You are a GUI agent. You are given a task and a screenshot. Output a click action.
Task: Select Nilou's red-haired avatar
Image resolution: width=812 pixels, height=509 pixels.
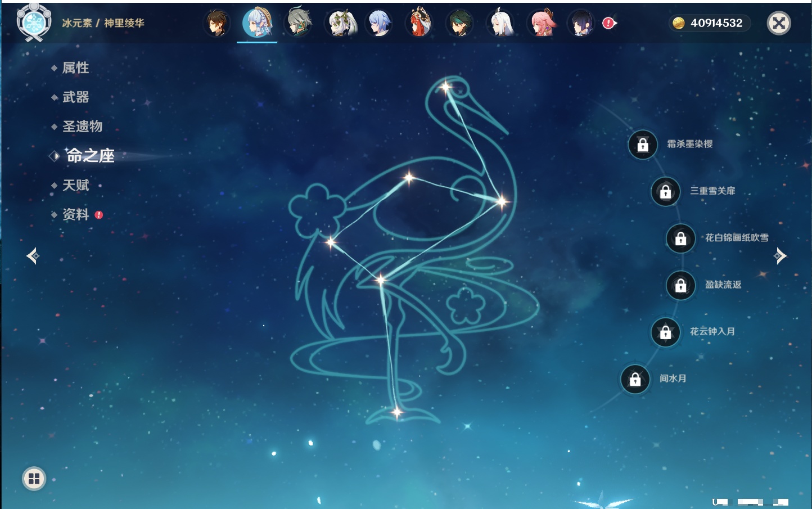(419, 24)
